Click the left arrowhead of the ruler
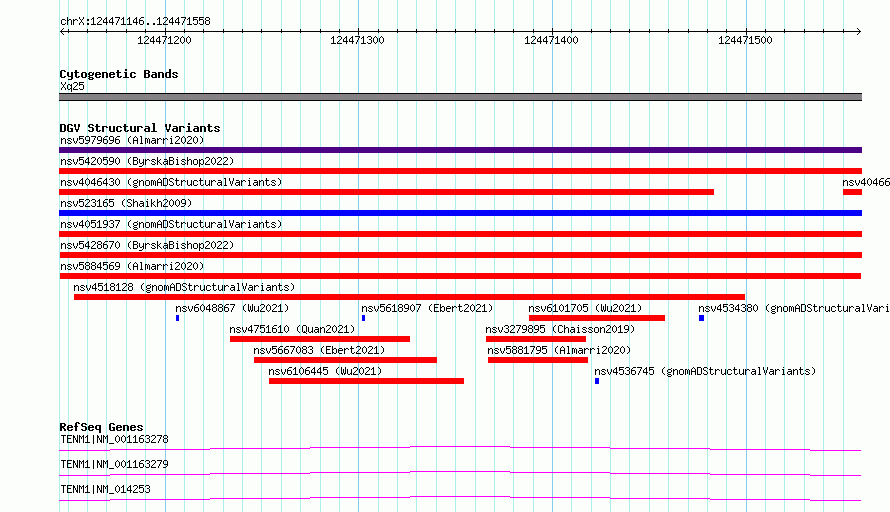This screenshot has height=512, width=890. coord(62,31)
